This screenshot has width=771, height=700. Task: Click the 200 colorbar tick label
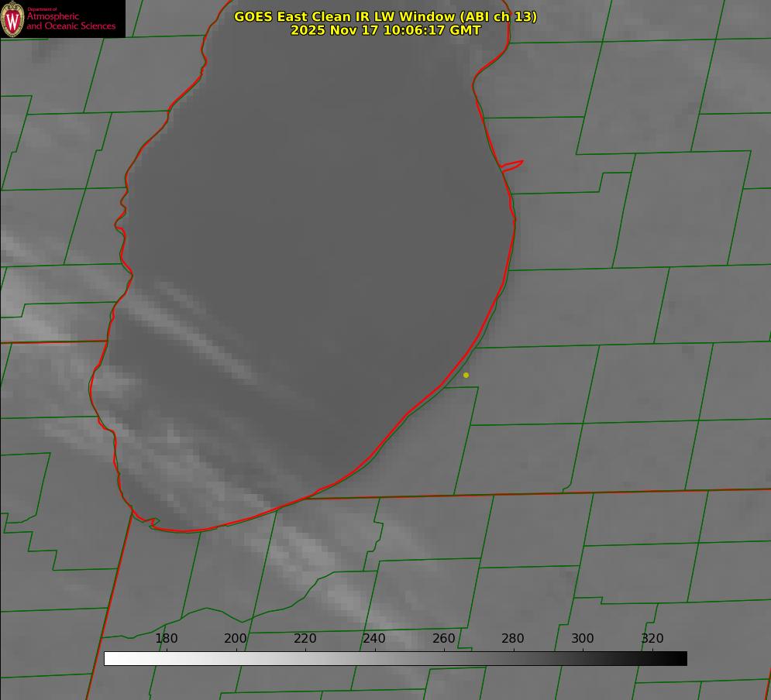click(236, 638)
